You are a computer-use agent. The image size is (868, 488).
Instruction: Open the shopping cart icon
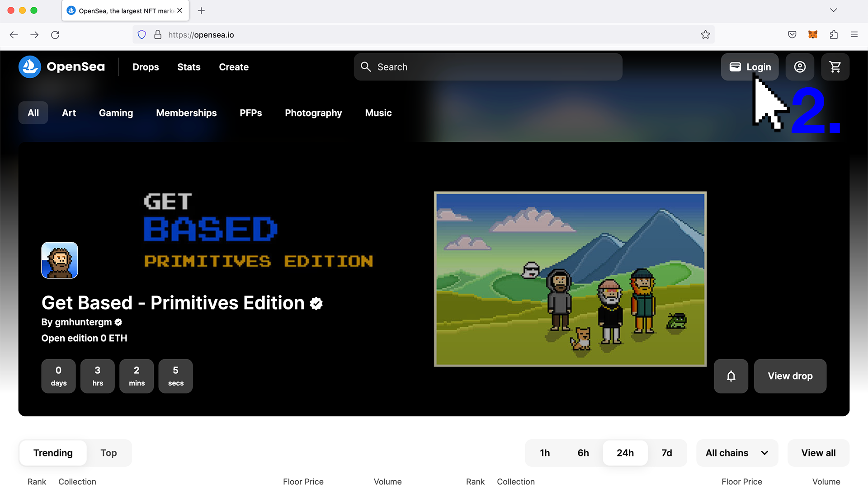(x=835, y=67)
